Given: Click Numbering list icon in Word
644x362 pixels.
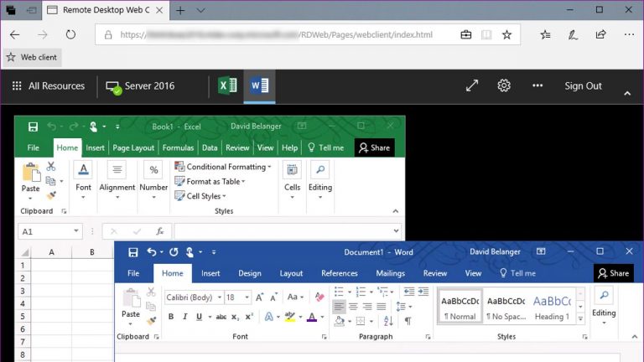Looking at the screenshot, I should [x=361, y=292].
